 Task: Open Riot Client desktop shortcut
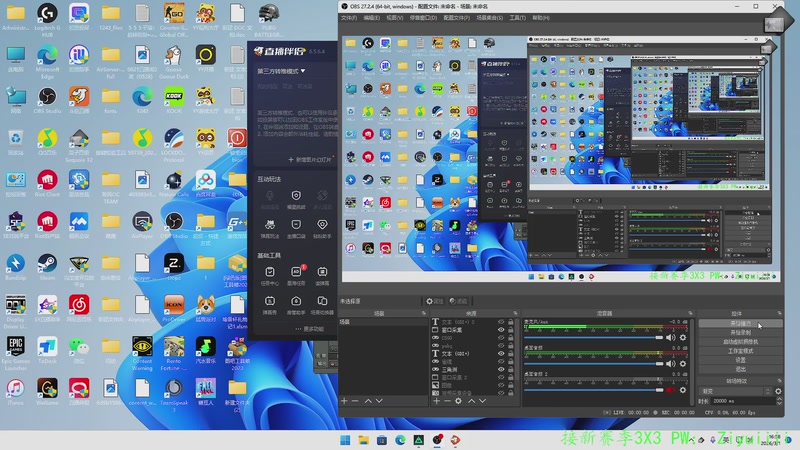[x=47, y=184]
